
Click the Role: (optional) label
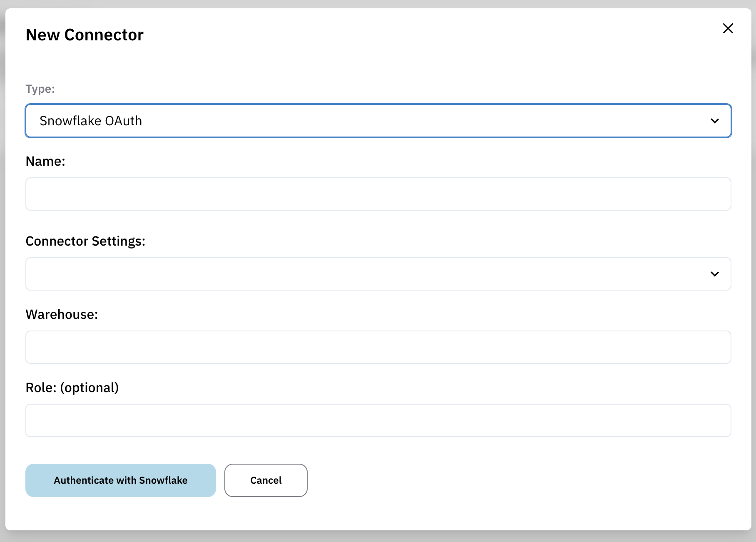(x=72, y=388)
